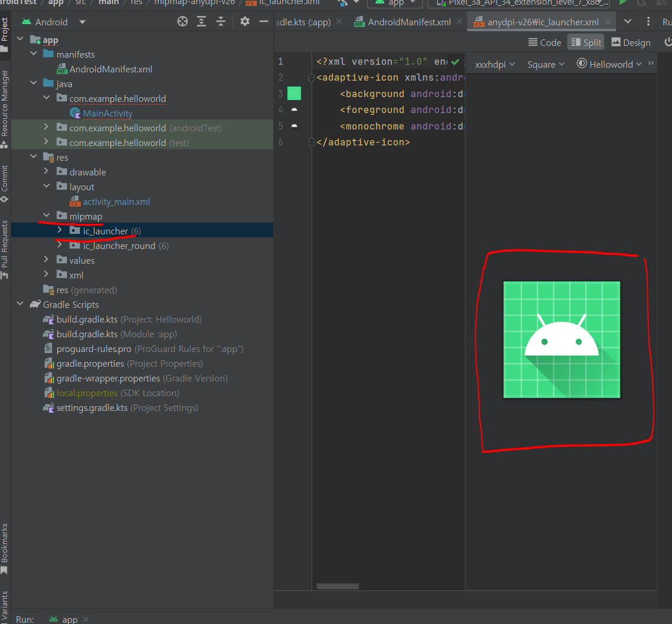Open Square icon shape dropdown

[546, 64]
